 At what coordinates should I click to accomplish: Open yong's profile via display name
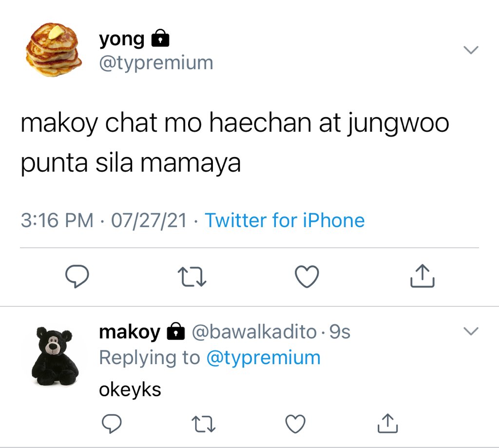tap(121, 40)
